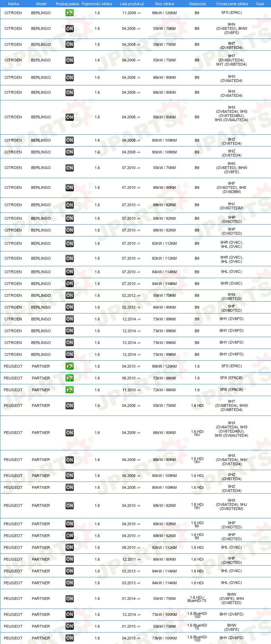Click the Moc silnika column header

165,4
